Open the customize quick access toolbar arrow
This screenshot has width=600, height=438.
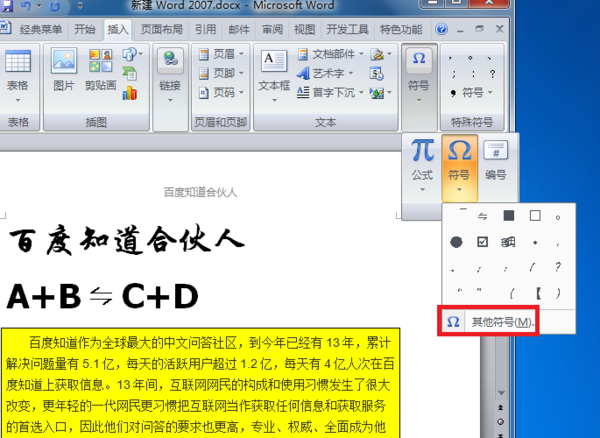80,5
